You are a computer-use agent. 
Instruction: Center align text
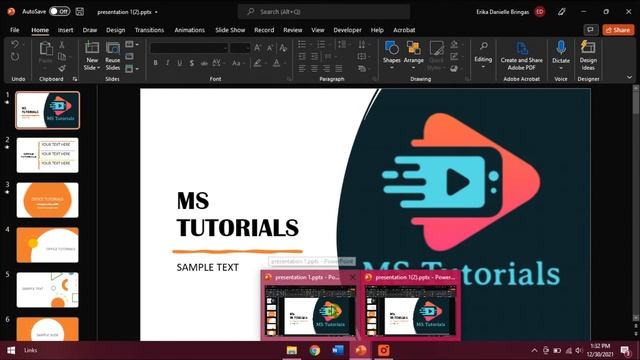click(x=314, y=69)
